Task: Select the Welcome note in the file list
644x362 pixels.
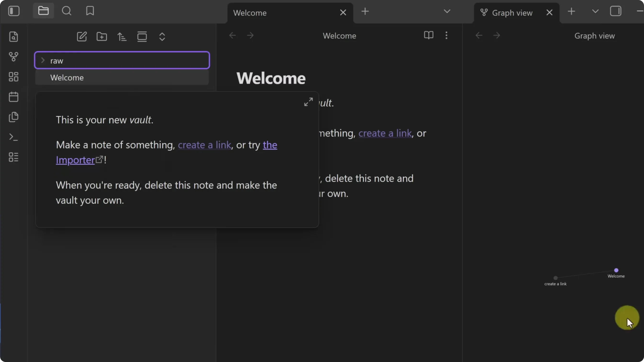Action: (122, 77)
